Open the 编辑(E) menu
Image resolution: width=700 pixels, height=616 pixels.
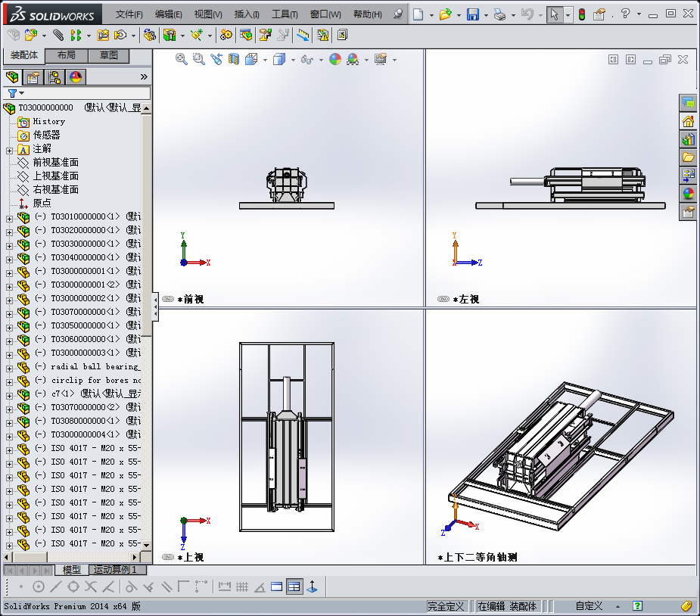[x=168, y=14]
